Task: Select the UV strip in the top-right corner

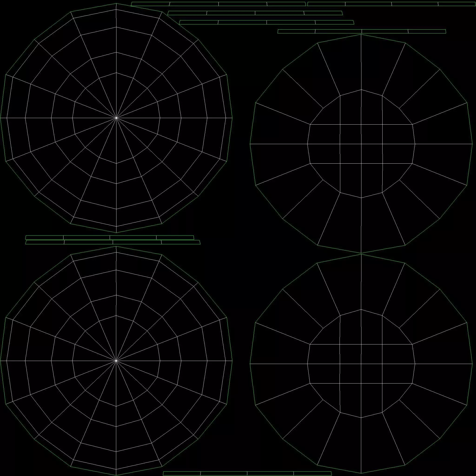Action: tap(392, 4)
